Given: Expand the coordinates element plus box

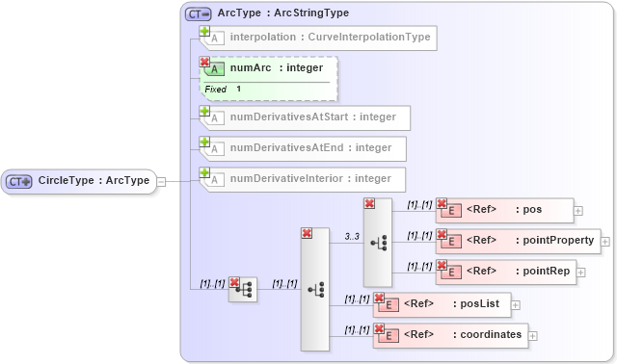Looking at the screenshot, I should 533,336.
